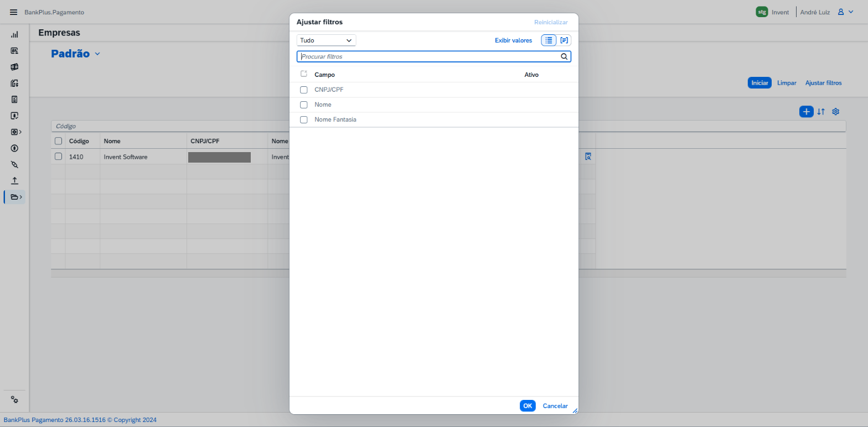Tick the select-all checkbox beside Campo
Viewport: 868px width, 427px height.
[x=303, y=74]
